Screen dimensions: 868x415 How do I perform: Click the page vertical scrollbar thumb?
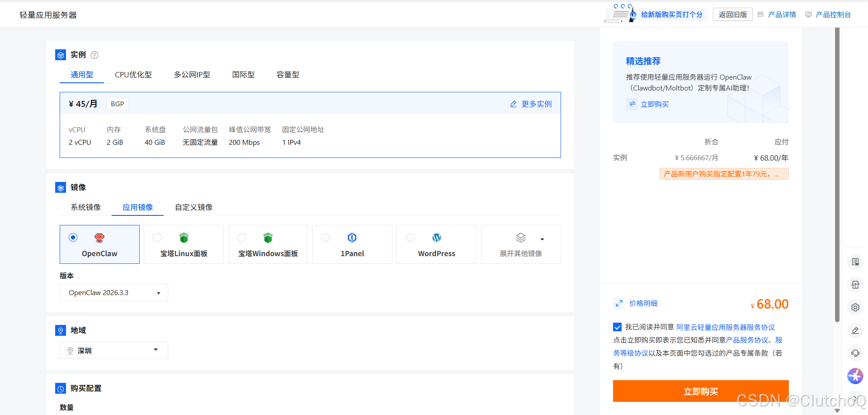click(837, 174)
